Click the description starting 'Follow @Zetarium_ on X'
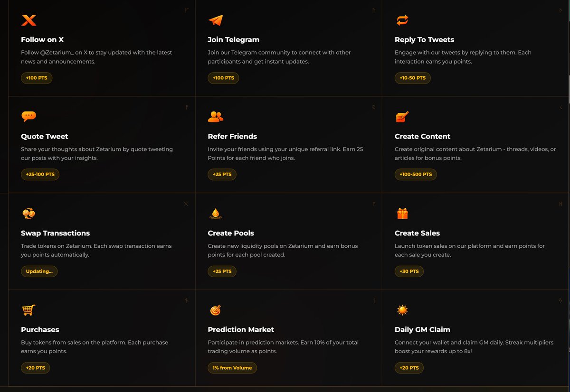This screenshot has width=570, height=392. pos(96,57)
